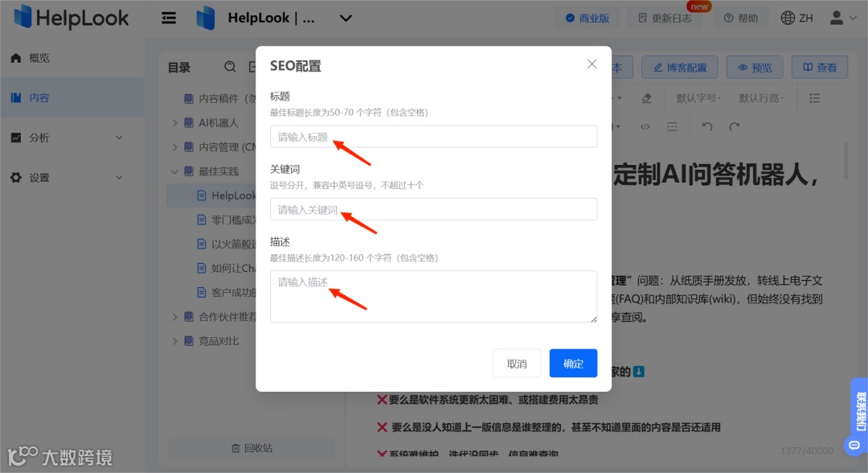The image size is (868, 473).
Task: Click the undo arrow in the editor toolbar
Action: pos(707,126)
